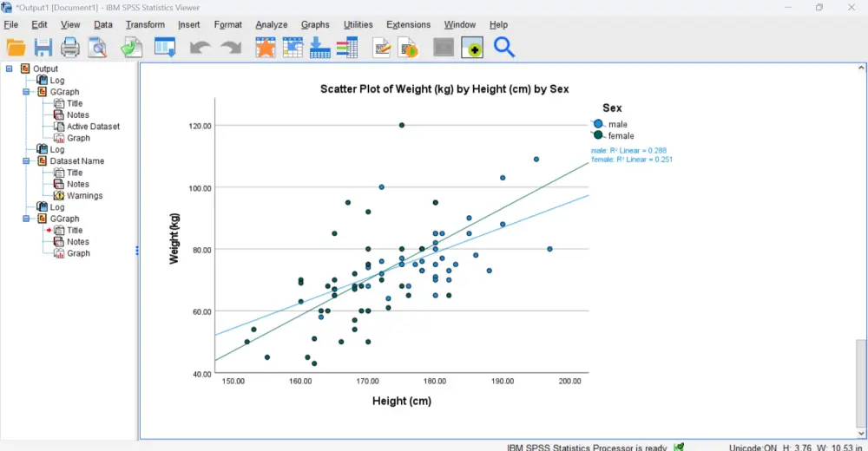Open the Window menu
Image resolution: width=868 pixels, height=451 pixels.
coord(459,25)
